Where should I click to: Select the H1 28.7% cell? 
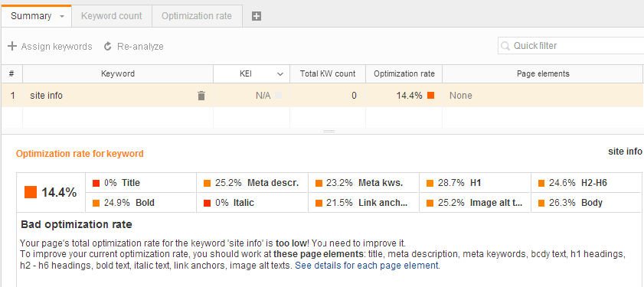point(475,183)
